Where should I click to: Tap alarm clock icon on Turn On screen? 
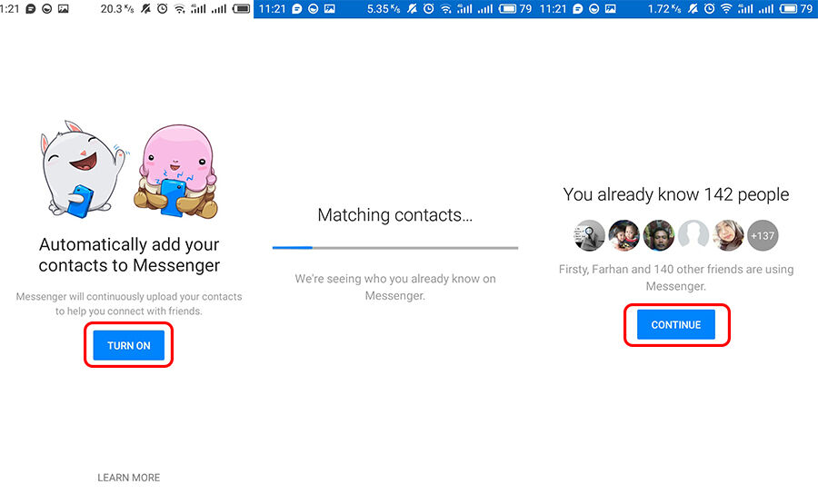click(x=163, y=9)
